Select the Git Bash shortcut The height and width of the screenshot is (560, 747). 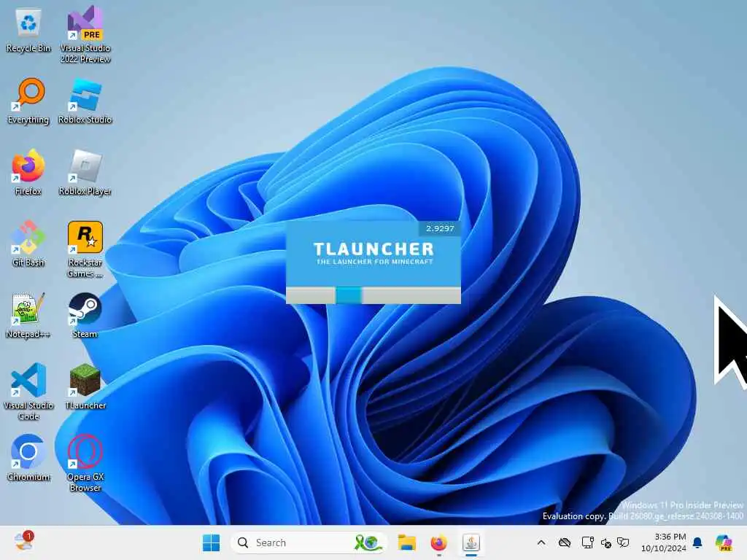coord(28,244)
